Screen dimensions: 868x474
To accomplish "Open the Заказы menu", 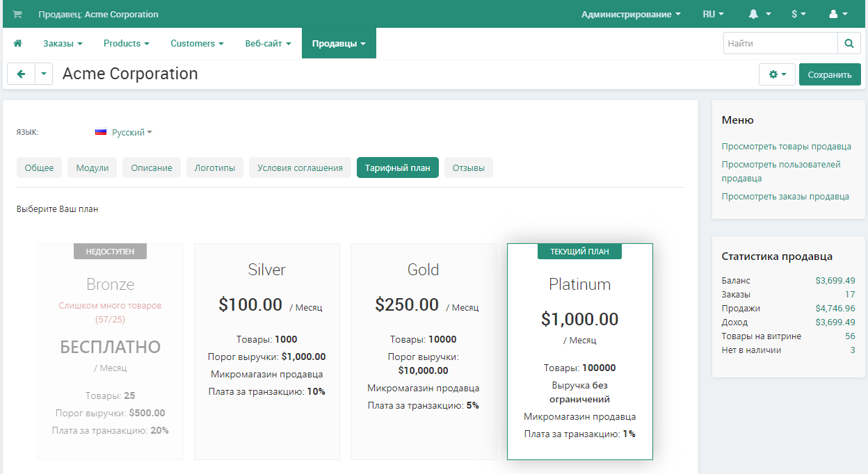I will [x=63, y=43].
